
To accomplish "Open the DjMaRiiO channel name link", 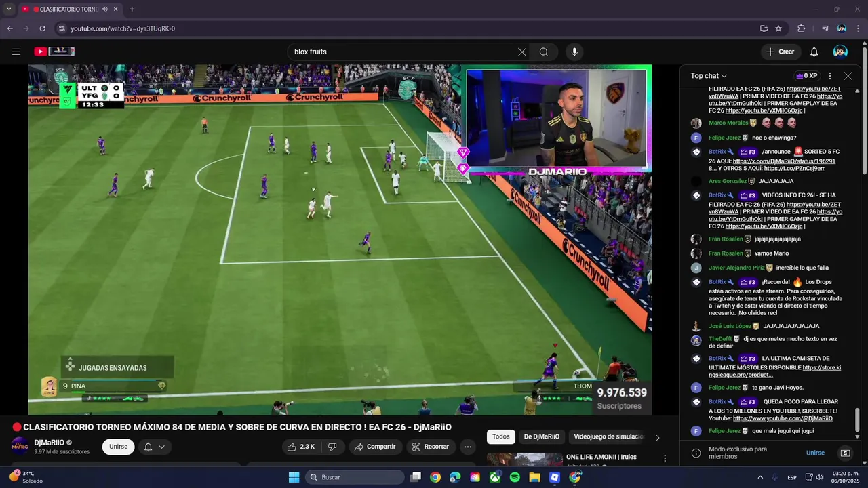I will [x=50, y=443].
